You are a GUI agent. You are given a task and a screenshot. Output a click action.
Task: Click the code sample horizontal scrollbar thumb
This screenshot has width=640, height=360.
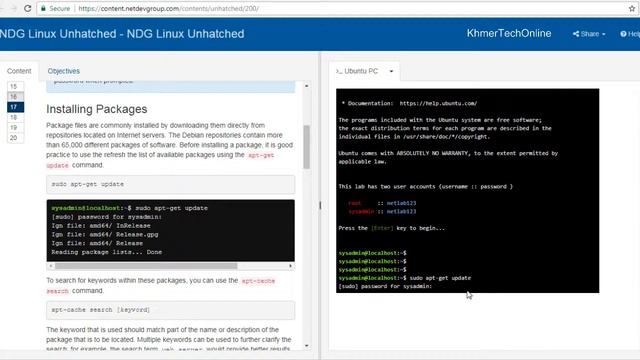146,266
